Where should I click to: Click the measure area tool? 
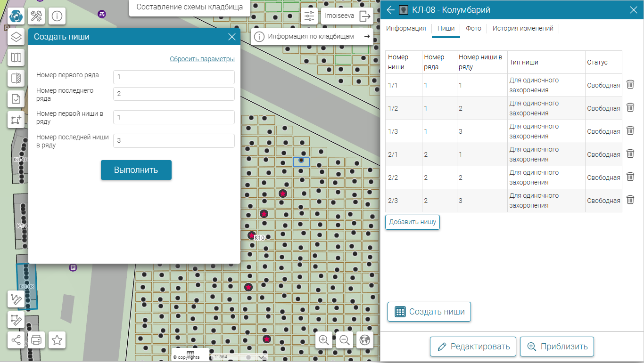(17, 320)
